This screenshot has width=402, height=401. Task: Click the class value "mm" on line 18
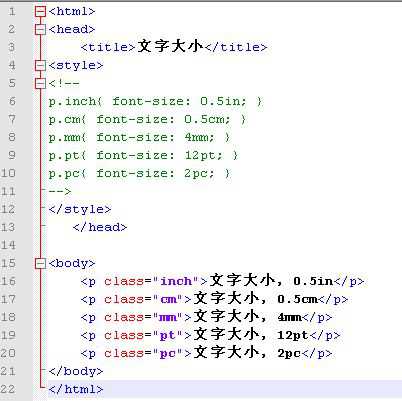tap(168, 317)
